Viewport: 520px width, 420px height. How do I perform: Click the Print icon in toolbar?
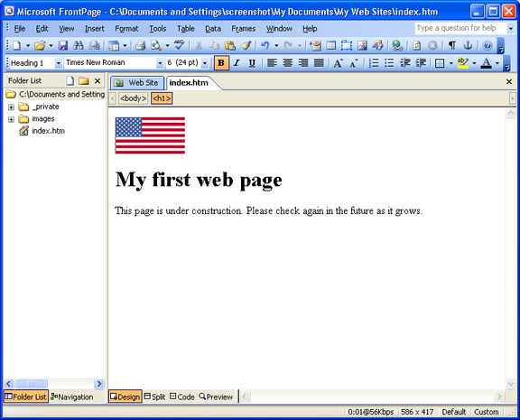(x=141, y=45)
